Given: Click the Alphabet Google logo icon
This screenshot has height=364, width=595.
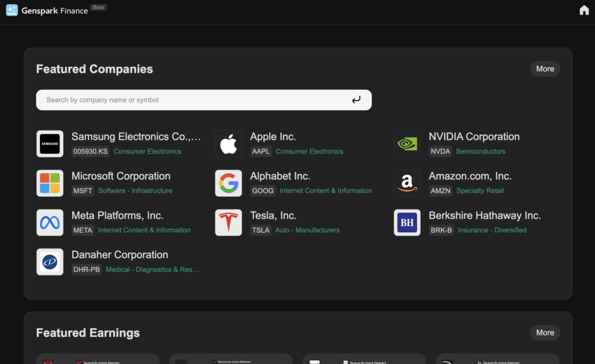Looking at the screenshot, I should pos(228,183).
